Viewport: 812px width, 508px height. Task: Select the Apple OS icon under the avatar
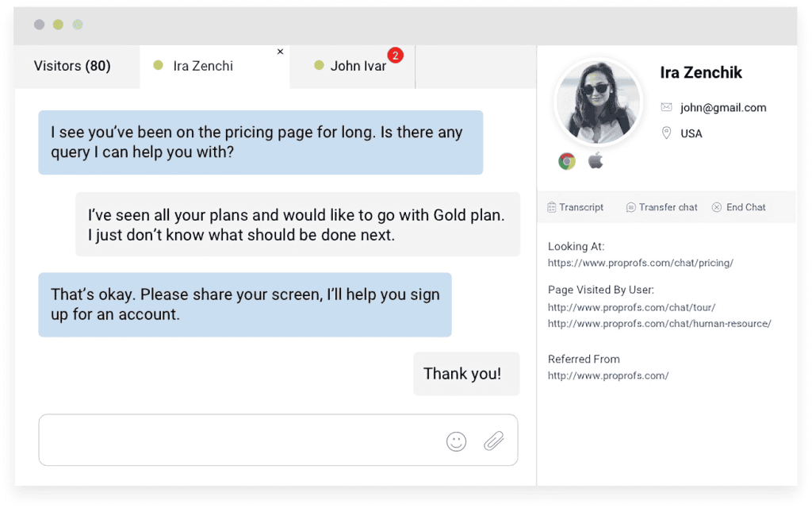point(596,160)
